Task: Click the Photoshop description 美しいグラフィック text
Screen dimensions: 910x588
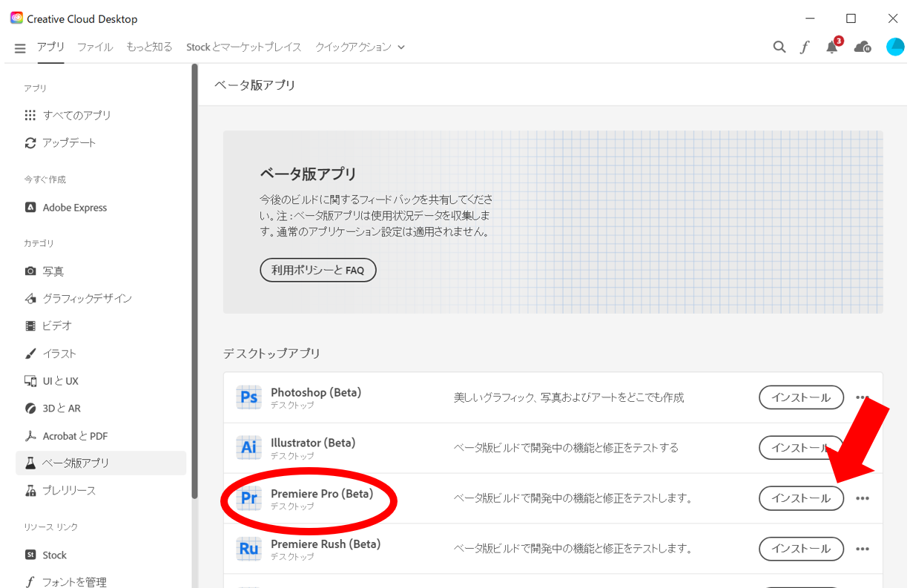Action: [569, 397]
